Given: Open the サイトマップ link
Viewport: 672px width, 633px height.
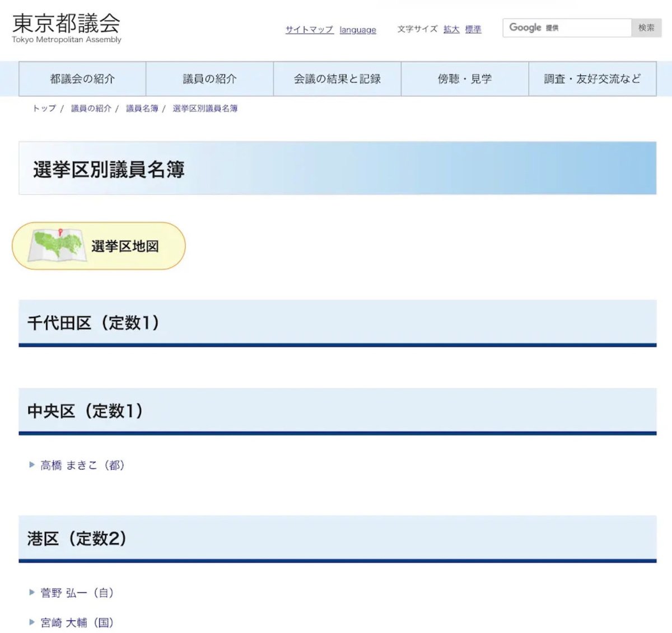Looking at the screenshot, I should coord(310,30).
